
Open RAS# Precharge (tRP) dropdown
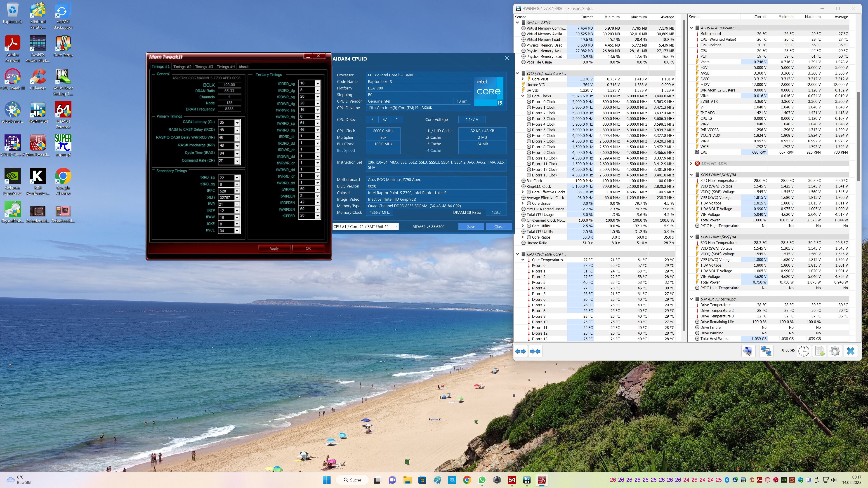(x=237, y=145)
